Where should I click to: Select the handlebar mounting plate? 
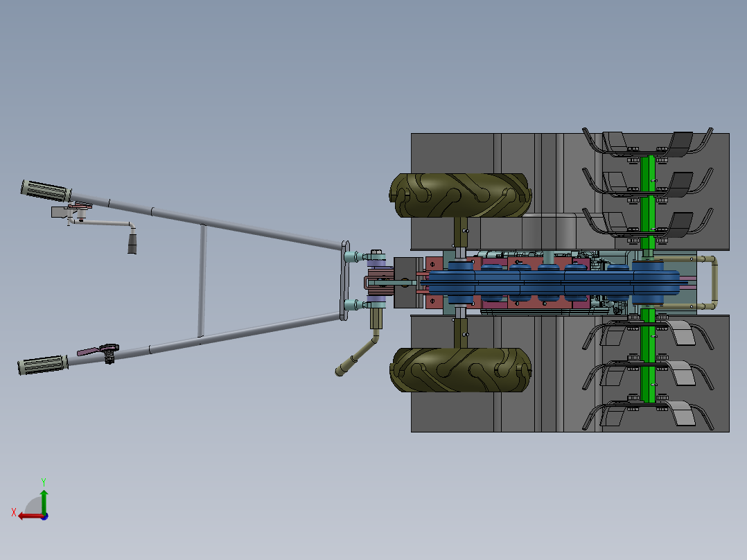345,281
